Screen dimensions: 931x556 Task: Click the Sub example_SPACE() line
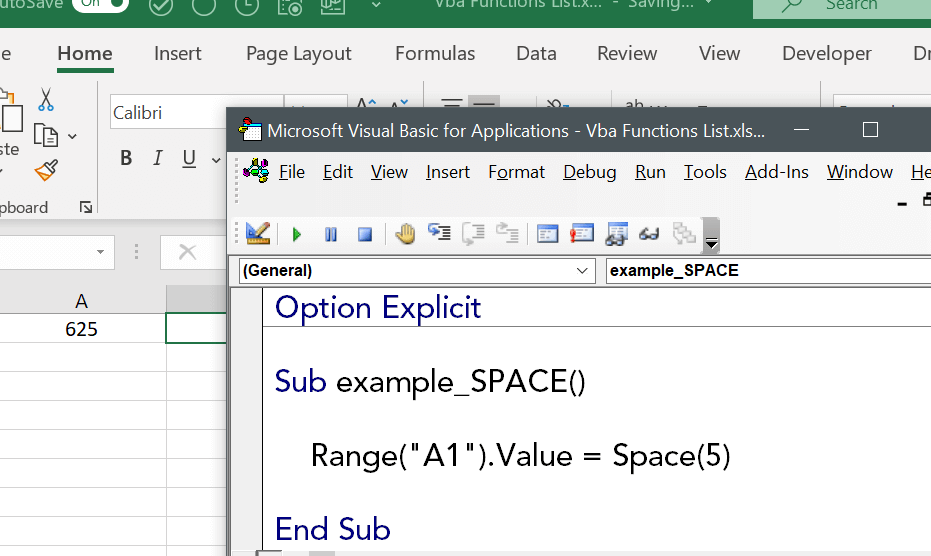point(430,381)
